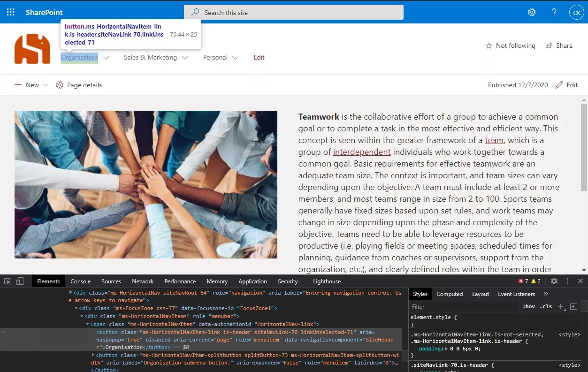Viewport: 588px width, 372px height.
Task: Open SharePoint settings gear in top bar
Action: coord(532,12)
